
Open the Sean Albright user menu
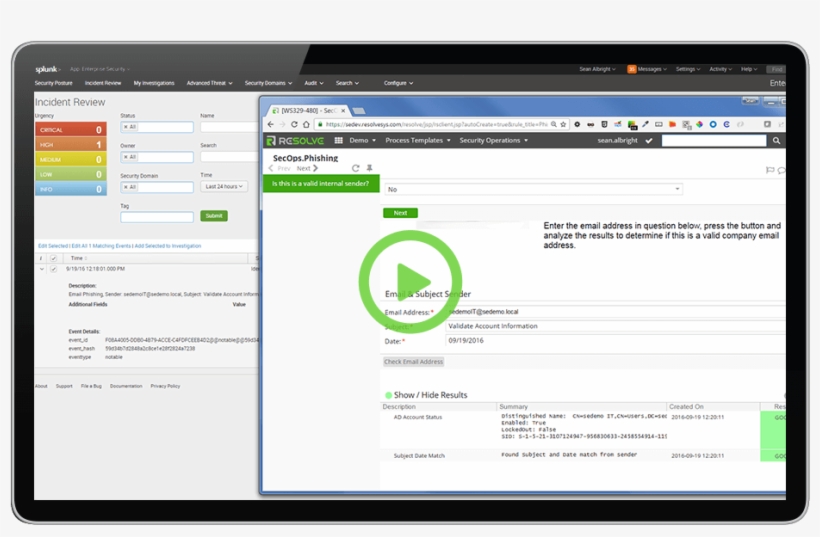point(597,69)
